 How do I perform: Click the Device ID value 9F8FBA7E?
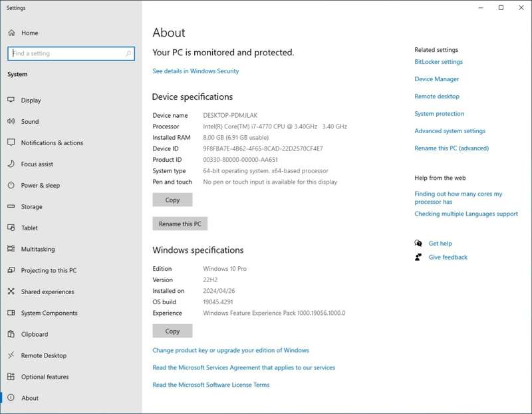pyautogui.click(x=263, y=148)
